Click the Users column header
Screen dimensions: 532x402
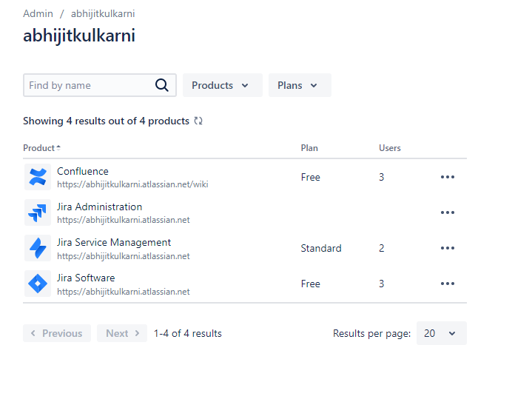coord(390,148)
